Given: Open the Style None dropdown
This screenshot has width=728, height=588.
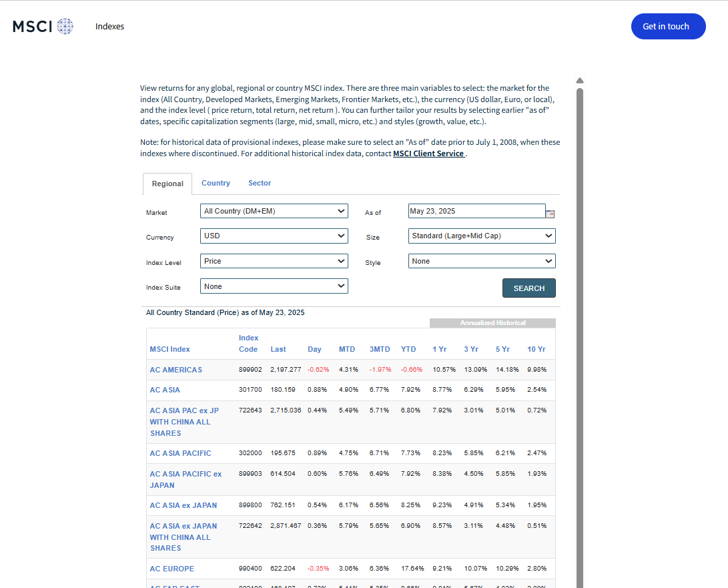Looking at the screenshot, I should [x=482, y=261].
